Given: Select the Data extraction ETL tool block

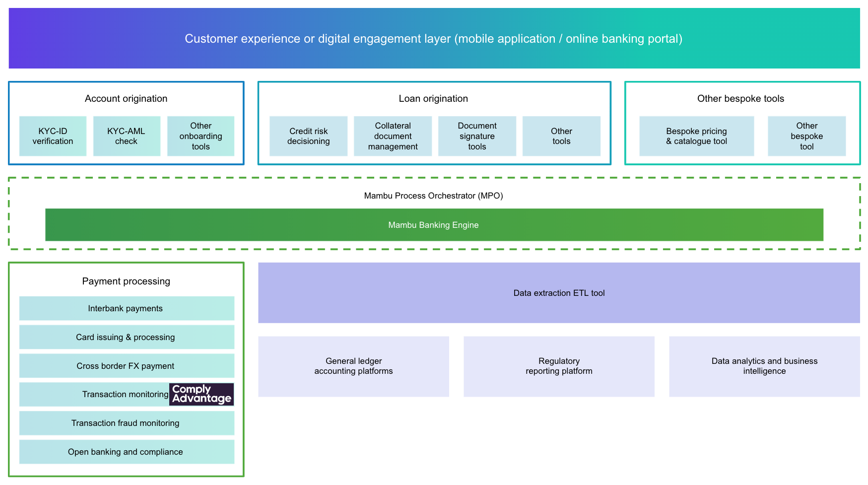Looking at the screenshot, I should coord(559,293).
